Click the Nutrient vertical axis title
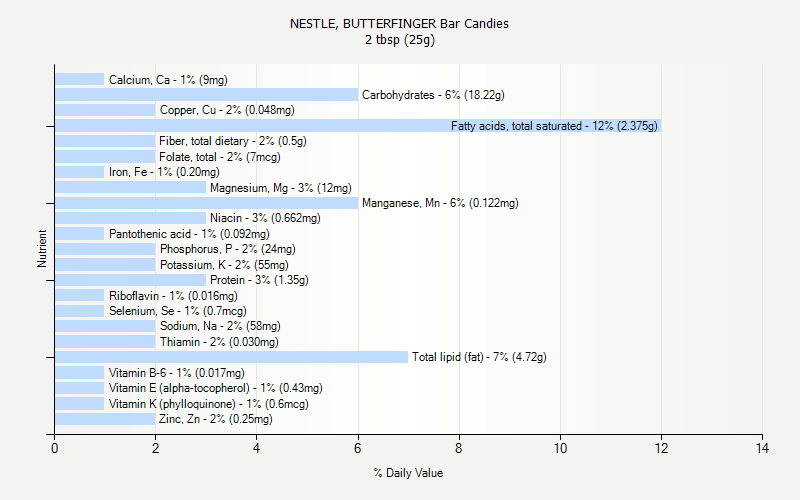The height and width of the screenshot is (500, 800). click(x=42, y=249)
